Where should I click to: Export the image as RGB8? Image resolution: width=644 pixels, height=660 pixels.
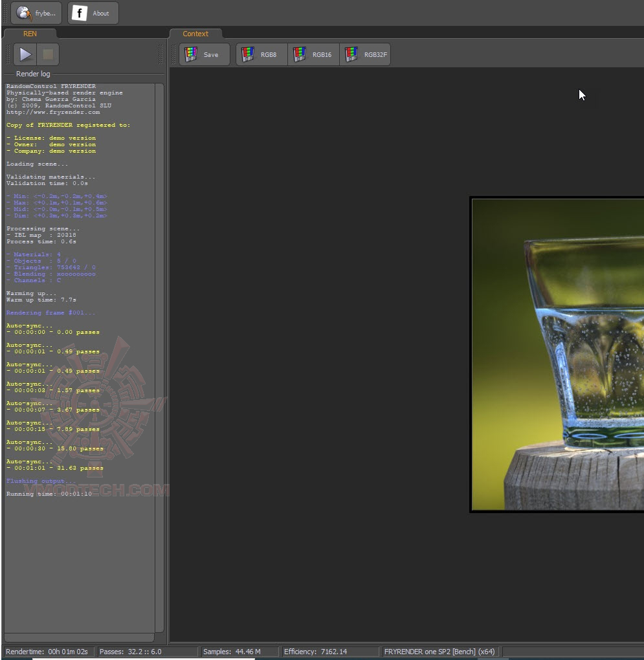(262, 54)
